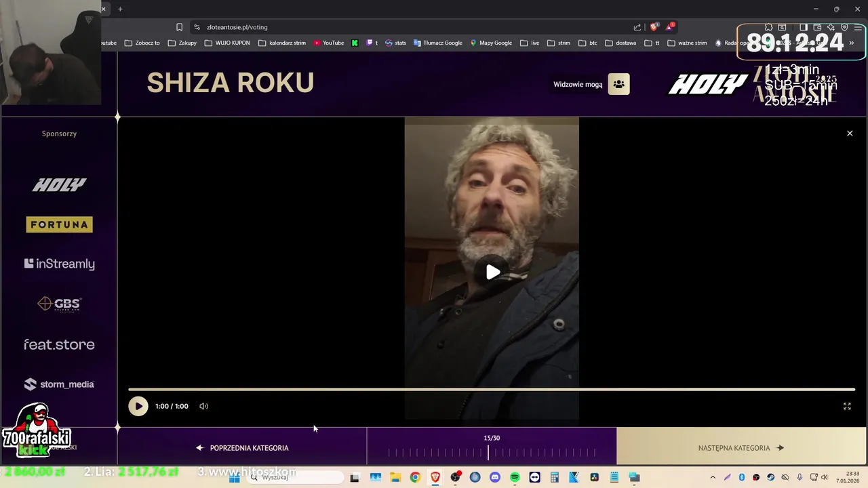Open the feat.store sponsor logo
This screenshot has width=868, height=488.
click(x=60, y=344)
